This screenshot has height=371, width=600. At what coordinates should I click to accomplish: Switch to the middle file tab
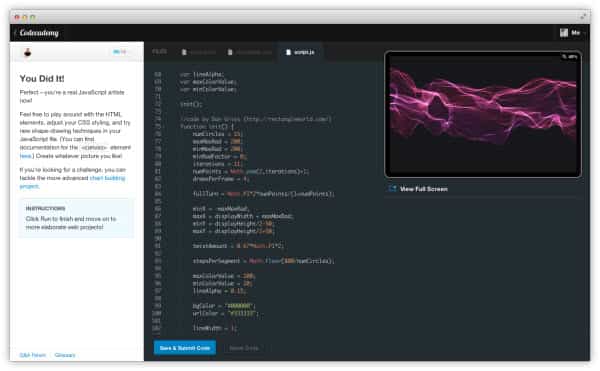coord(249,52)
